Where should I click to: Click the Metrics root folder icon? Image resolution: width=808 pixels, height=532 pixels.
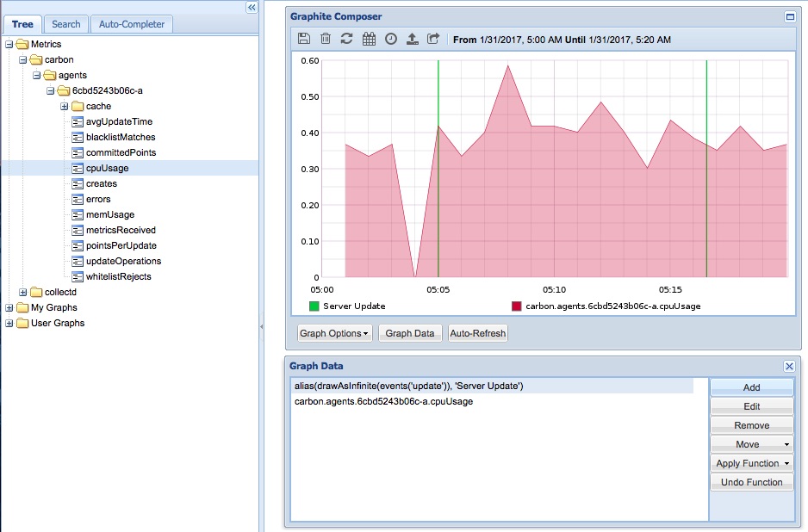pos(22,44)
